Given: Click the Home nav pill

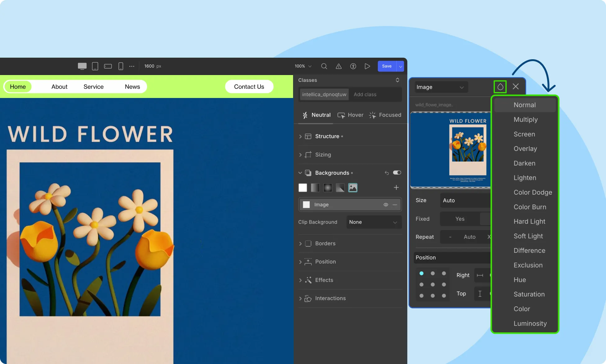Looking at the screenshot, I should pyautogui.click(x=18, y=87).
